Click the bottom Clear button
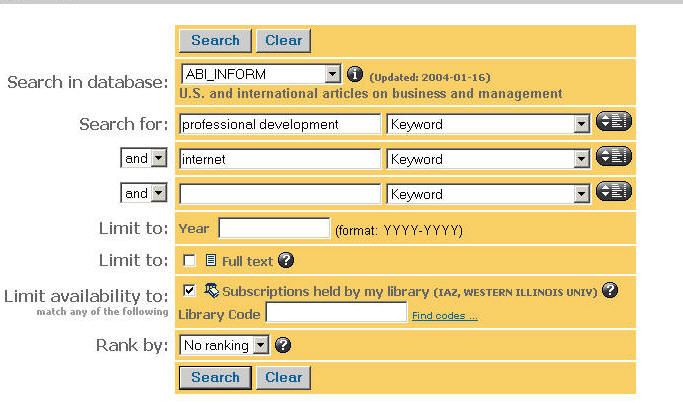This screenshot has width=683, height=403. tap(284, 378)
